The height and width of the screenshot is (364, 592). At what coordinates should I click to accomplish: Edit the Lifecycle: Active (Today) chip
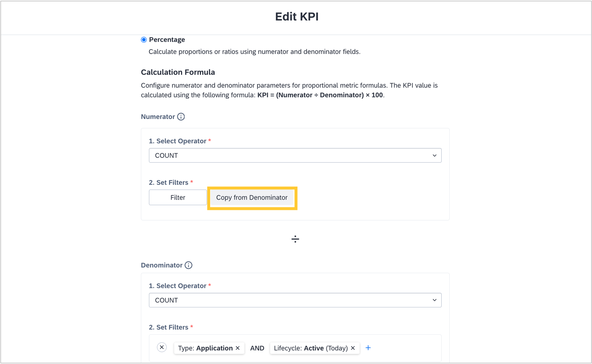310,348
